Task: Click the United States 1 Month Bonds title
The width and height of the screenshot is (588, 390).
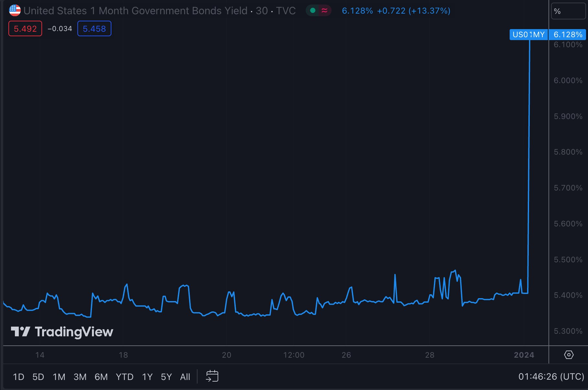Action: point(135,11)
